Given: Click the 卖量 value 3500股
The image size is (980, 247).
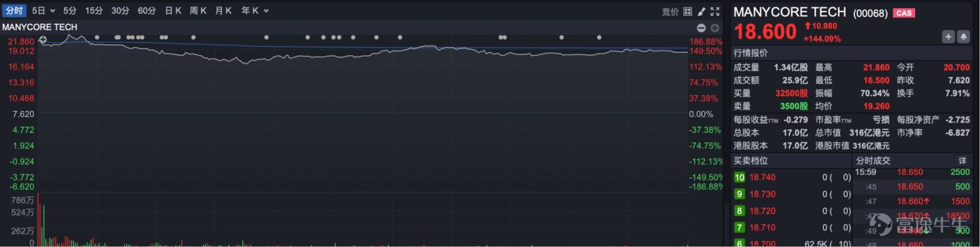Looking at the screenshot, I should (794, 106).
